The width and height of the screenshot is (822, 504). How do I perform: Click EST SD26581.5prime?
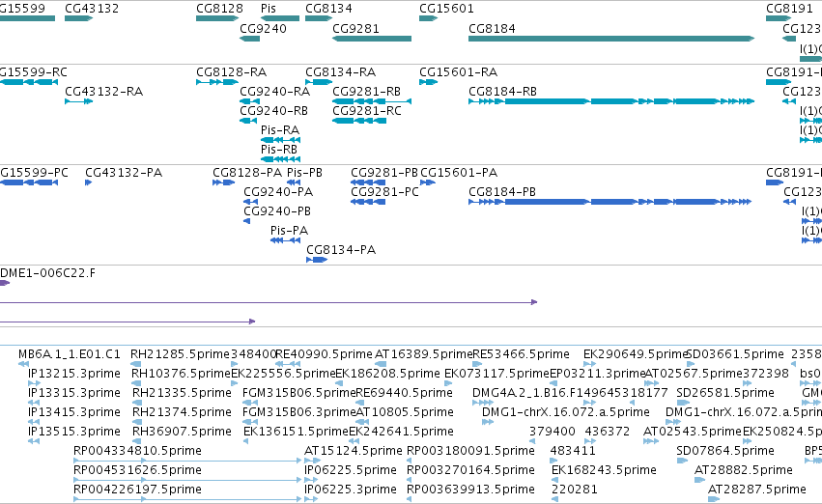(725, 393)
